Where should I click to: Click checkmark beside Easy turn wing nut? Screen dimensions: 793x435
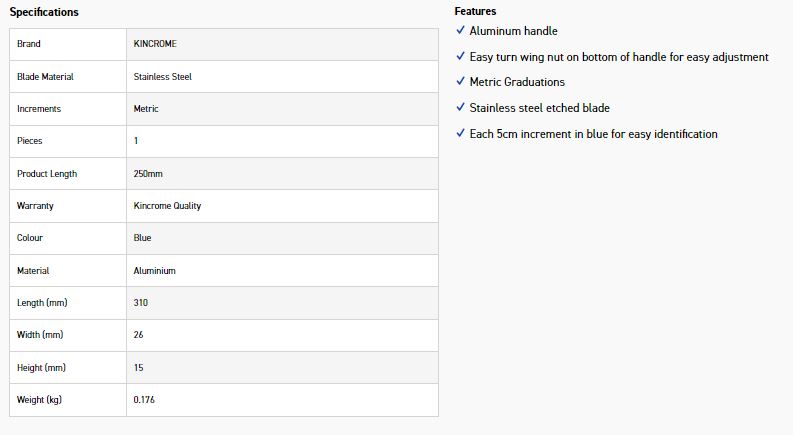click(x=460, y=57)
